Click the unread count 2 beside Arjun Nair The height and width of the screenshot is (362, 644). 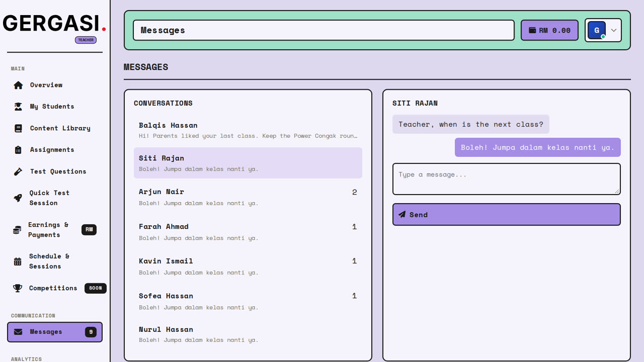click(x=355, y=192)
